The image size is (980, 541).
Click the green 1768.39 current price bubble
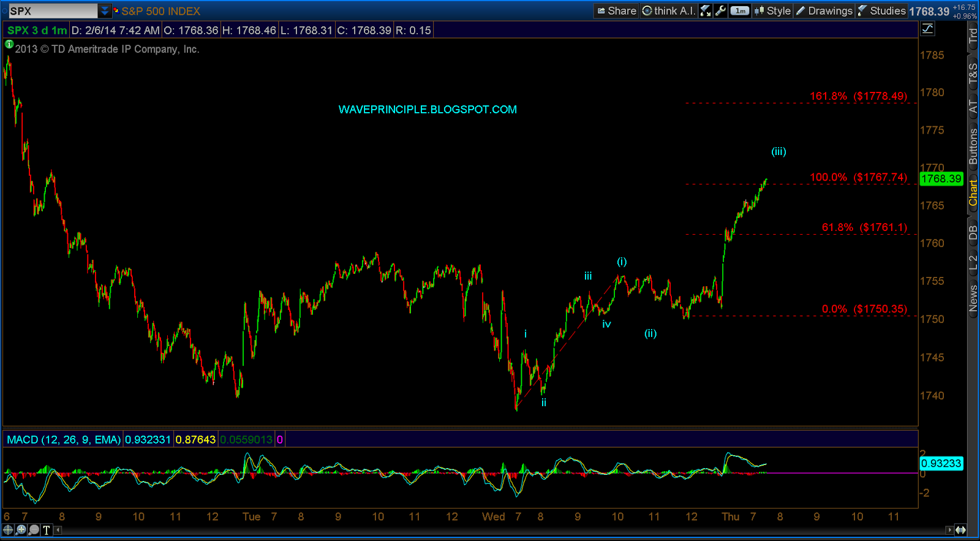click(x=941, y=179)
